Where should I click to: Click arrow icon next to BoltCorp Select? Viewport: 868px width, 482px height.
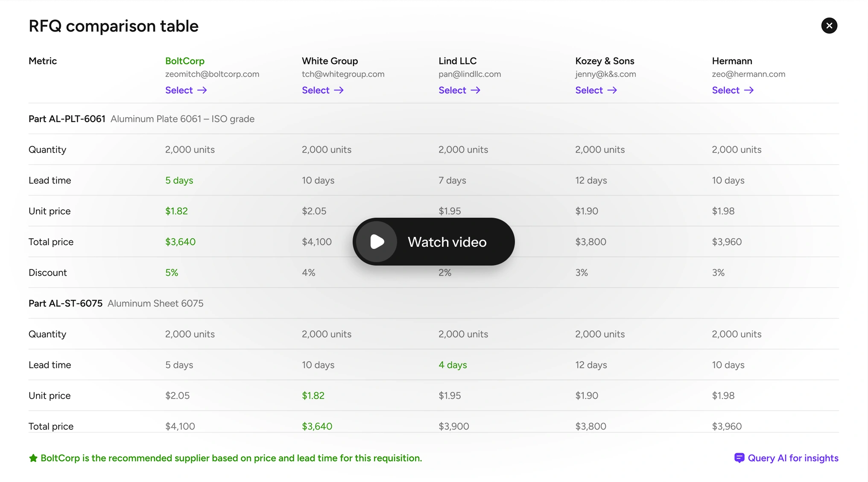[x=202, y=90]
